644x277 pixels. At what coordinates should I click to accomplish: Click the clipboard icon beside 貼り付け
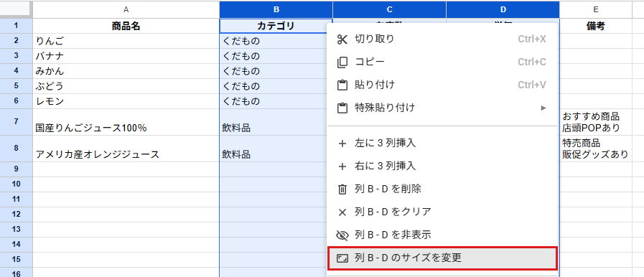(342, 85)
